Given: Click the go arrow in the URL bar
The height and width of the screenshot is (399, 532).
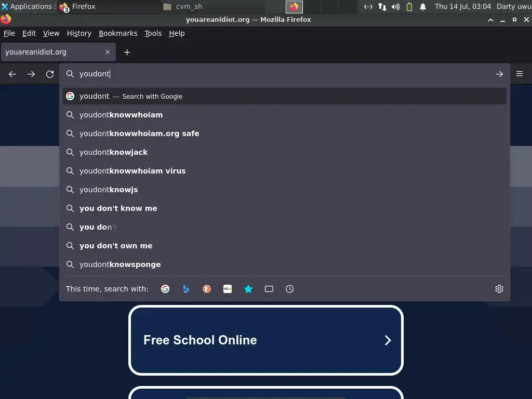Looking at the screenshot, I should 499,74.
